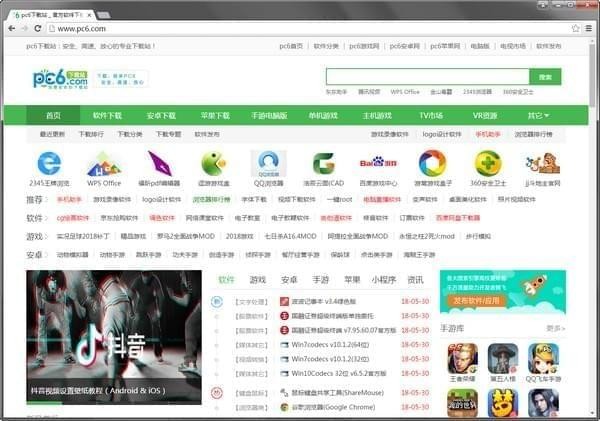Switch to the 小程序 tab above the list
Image resolution: width=600 pixels, height=421 pixels.
(383, 280)
